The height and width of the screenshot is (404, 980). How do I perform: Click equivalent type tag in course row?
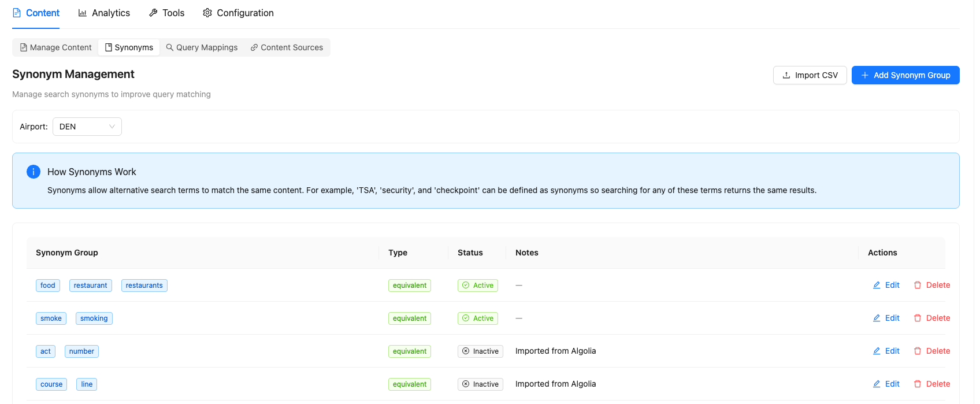pos(410,384)
